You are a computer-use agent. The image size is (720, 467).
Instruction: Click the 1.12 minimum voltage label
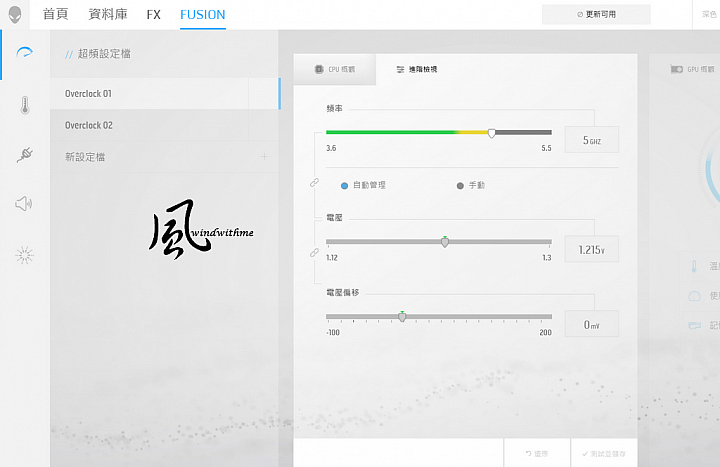coord(332,258)
